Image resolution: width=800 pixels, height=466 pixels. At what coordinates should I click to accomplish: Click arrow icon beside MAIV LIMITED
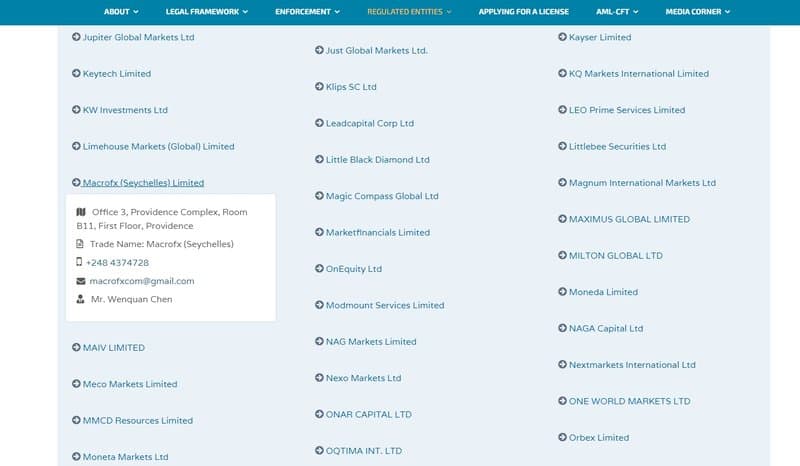click(76, 347)
